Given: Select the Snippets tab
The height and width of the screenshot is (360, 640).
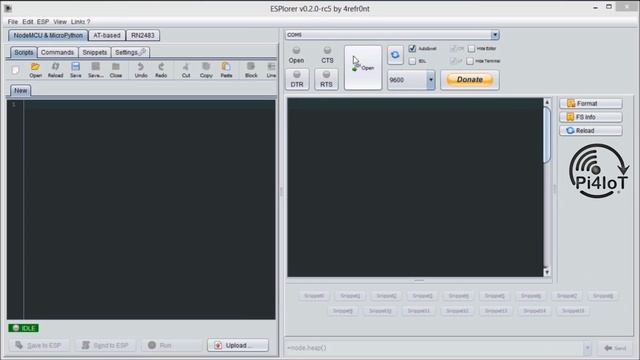Looking at the screenshot, I should [x=94, y=52].
